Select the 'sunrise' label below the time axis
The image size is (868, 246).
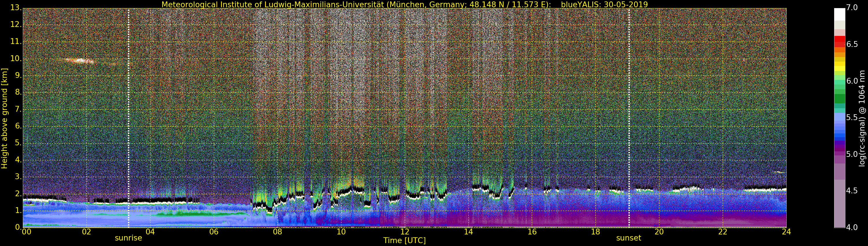128,238
